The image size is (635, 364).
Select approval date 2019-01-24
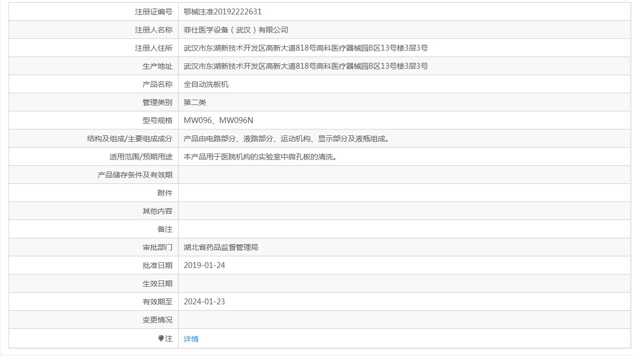pyautogui.click(x=204, y=265)
